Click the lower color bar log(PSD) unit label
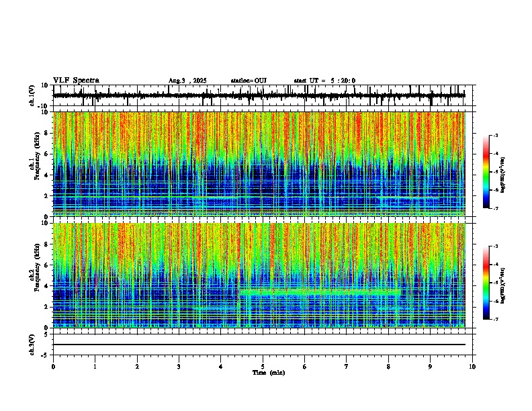This screenshot has width=532, height=411. [x=503, y=285]
